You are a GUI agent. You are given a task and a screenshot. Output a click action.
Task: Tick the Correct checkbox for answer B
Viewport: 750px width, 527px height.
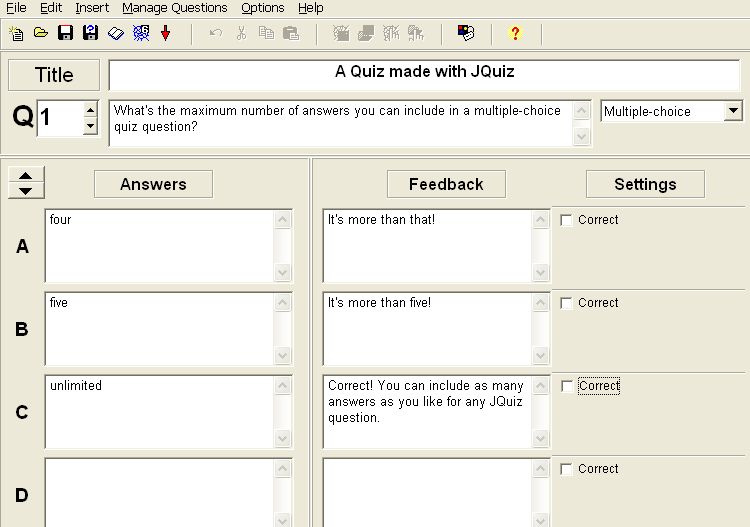[x=566, y=303]
